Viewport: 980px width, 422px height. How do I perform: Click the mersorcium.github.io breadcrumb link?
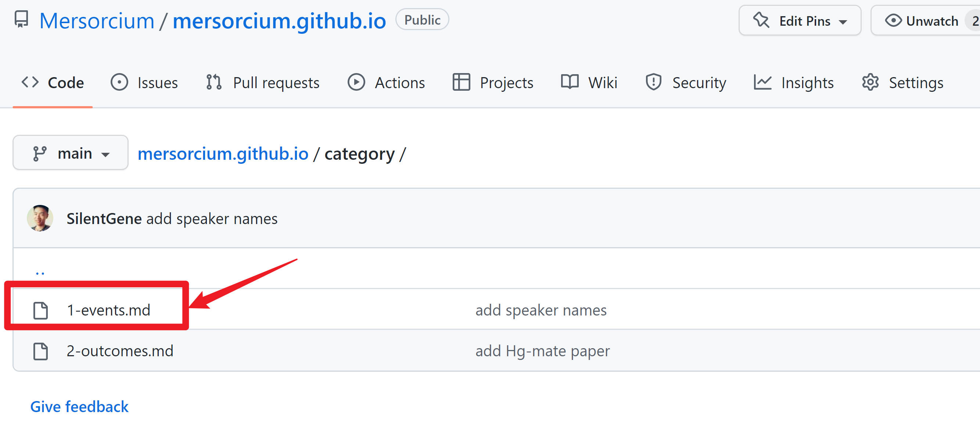pyautogui.click(x=223, y=154)
